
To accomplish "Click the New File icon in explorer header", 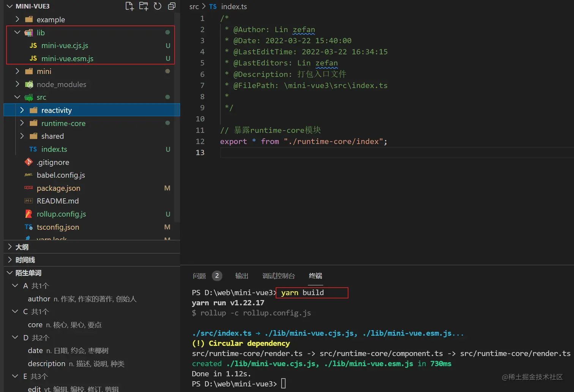I will click(x=129, y=6).
